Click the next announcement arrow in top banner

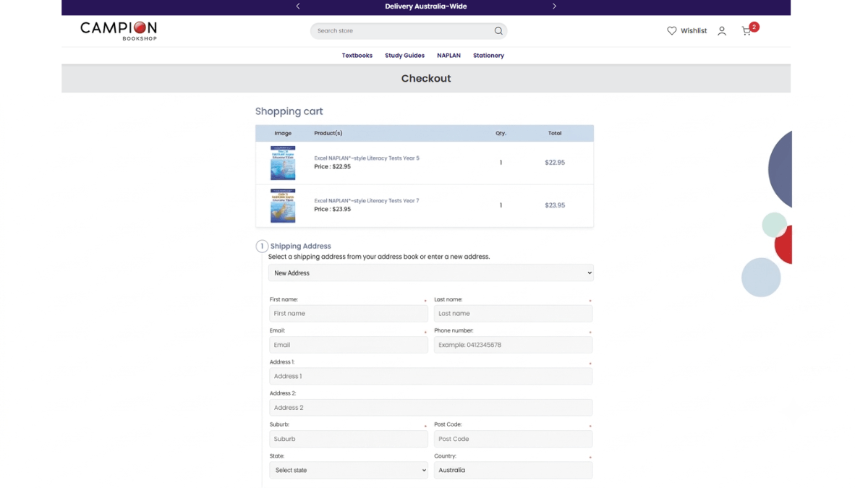coord(554,7)
